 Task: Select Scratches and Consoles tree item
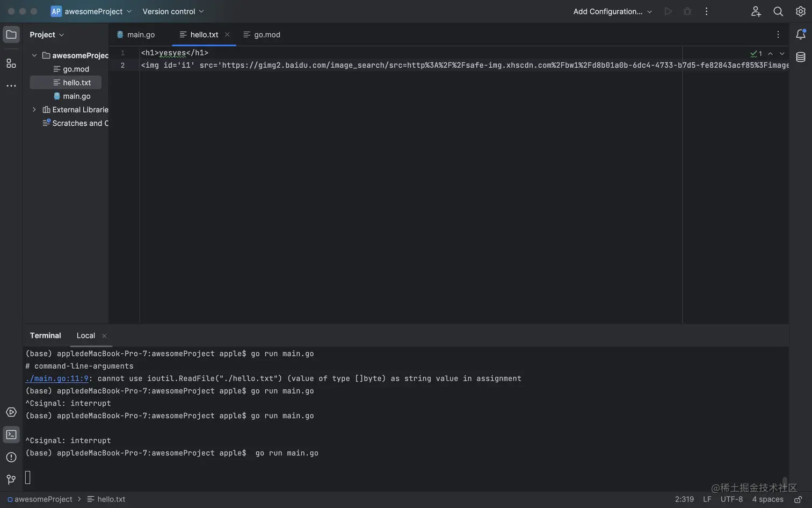(x=75, y=123)
